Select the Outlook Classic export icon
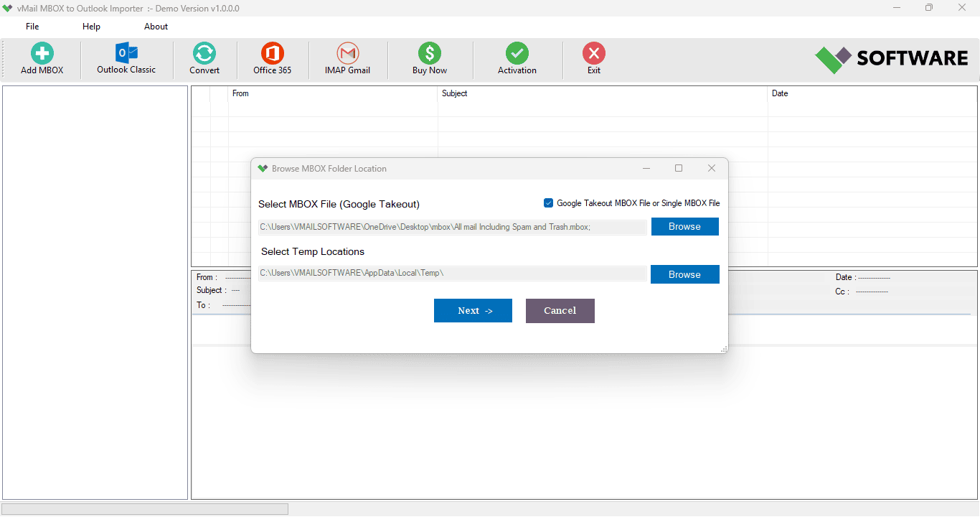980x517 pixels. 126,53
